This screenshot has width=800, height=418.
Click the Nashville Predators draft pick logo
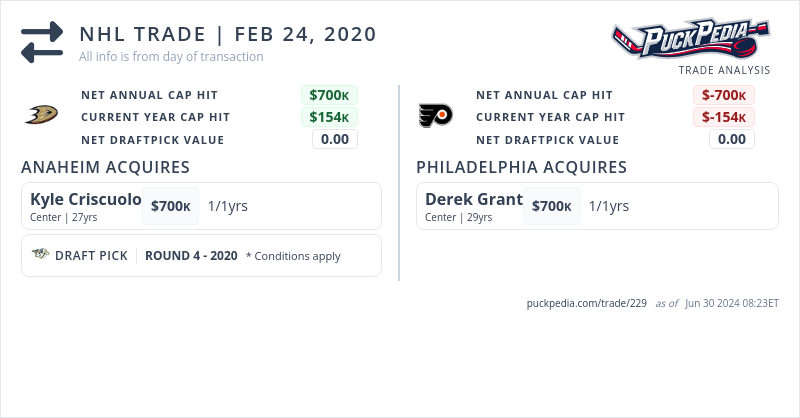coord(41,255)
